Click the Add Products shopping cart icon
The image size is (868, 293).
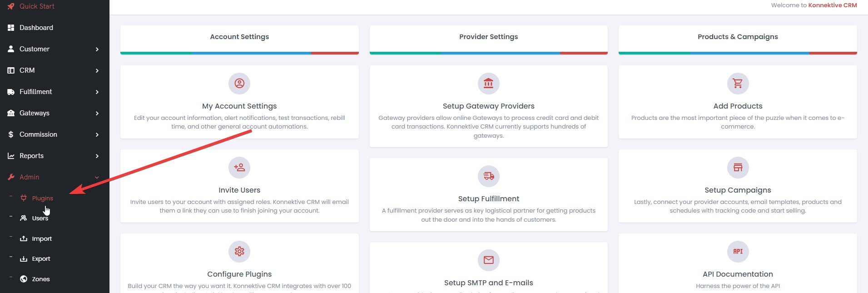pyautogui.click(x=738, y=84)
